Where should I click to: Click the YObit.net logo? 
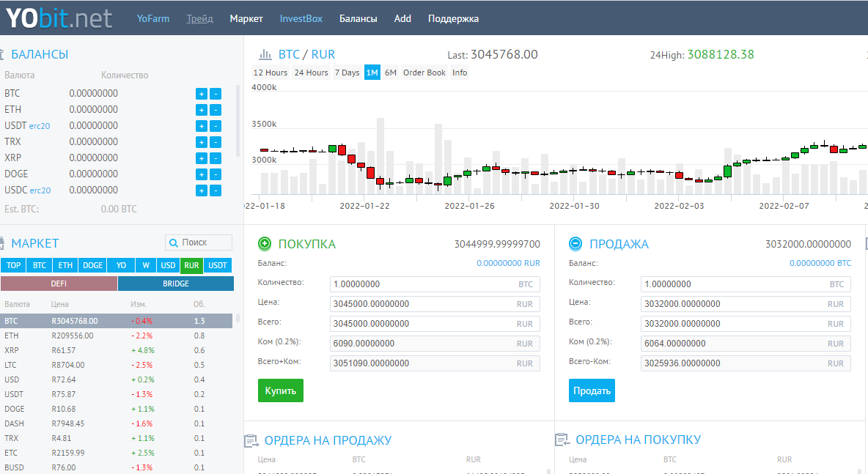(x=59, y=18)
